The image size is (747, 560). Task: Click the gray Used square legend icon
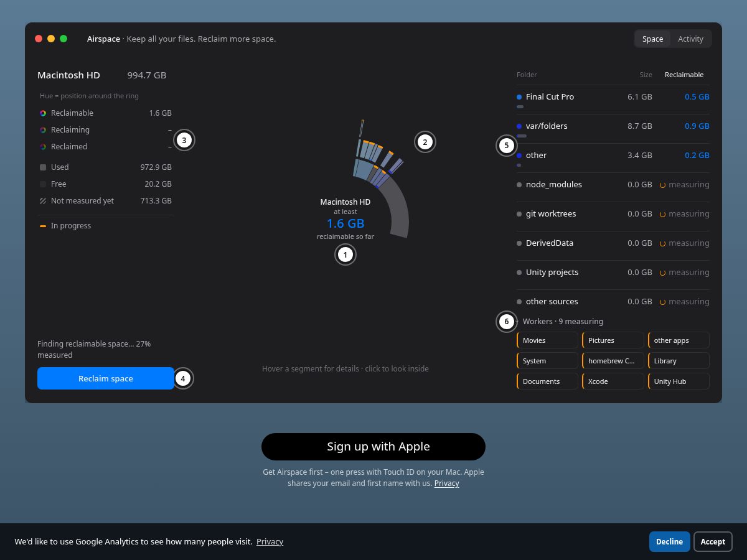coord(43,167)
